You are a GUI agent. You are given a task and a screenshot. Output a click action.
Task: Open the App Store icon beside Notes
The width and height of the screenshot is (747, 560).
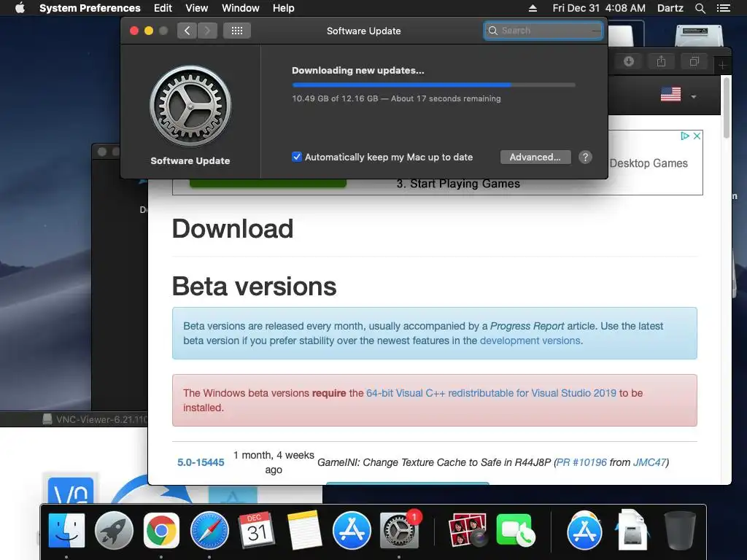tap(352, 531)
